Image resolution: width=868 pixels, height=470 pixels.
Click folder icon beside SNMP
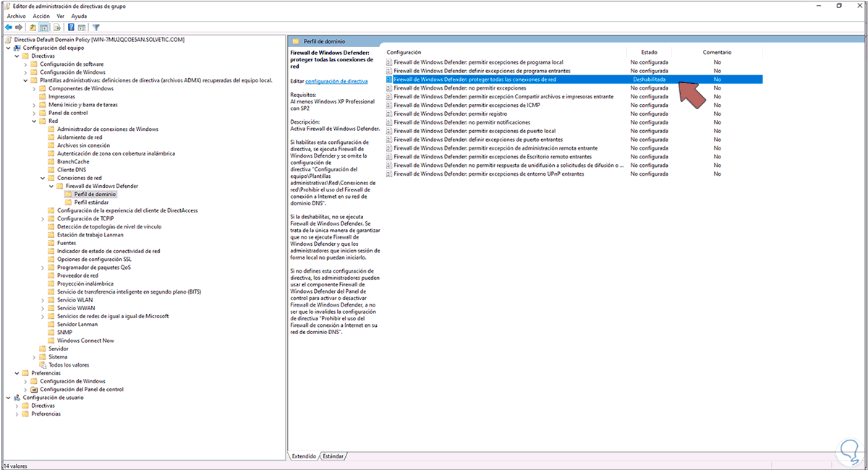(51, 332)
